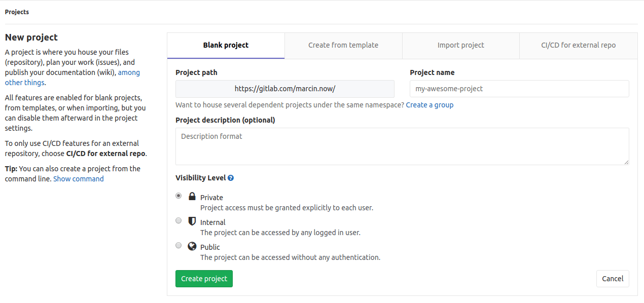
Task: Click the 'Project path' label
Action: (196, 72)
